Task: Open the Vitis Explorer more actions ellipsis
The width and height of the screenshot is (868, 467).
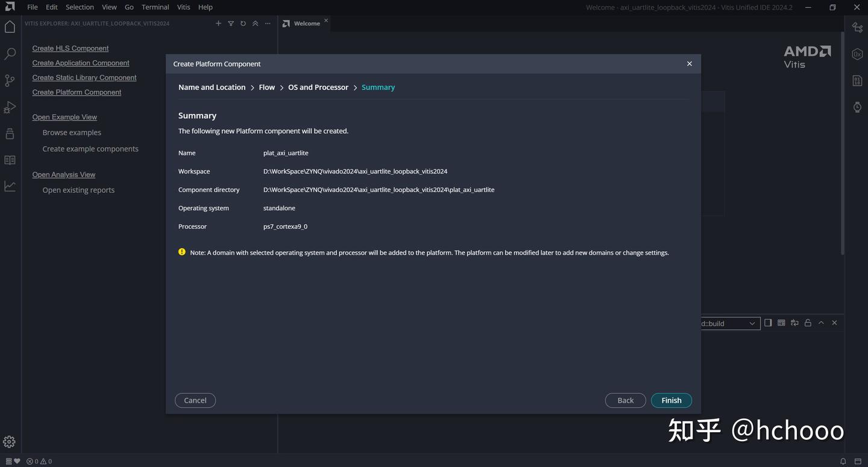Action: tap(268, 24)
